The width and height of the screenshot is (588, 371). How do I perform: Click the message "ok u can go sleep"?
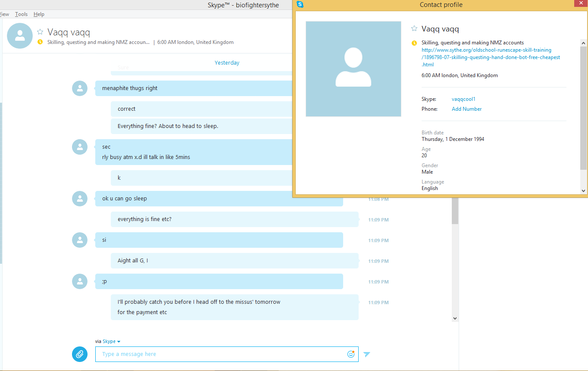point(125,199)
